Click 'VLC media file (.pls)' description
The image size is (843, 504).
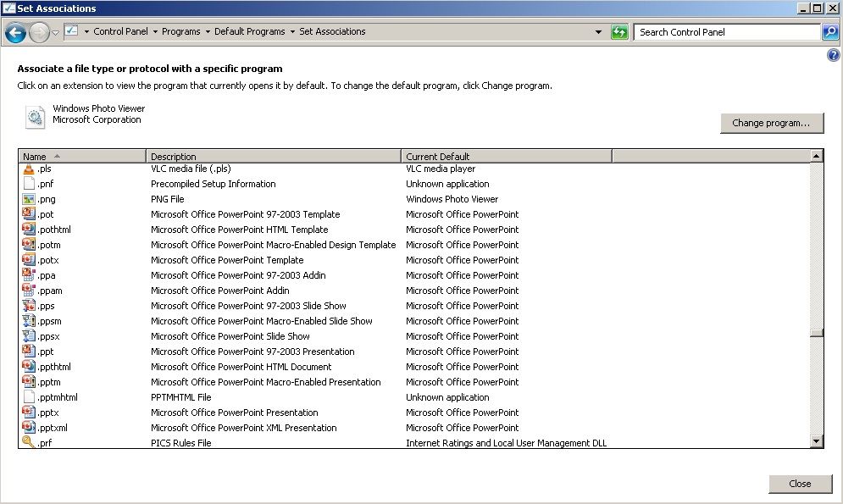(x=191, y=169)
